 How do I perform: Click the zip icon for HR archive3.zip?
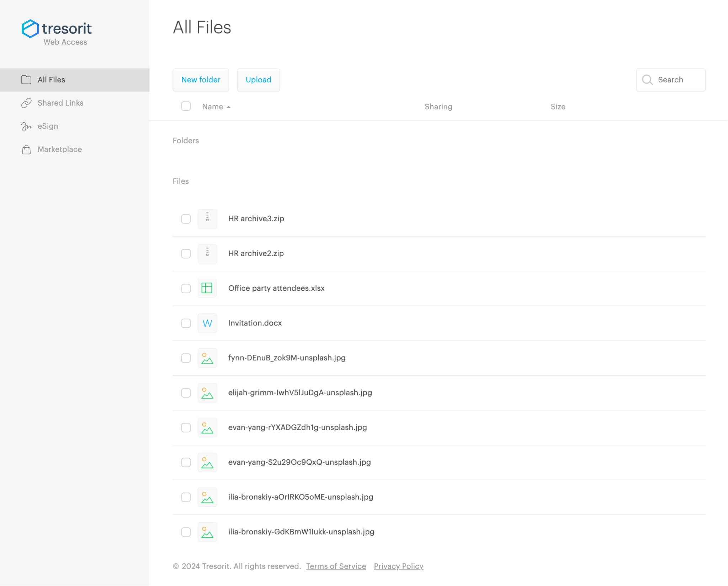point(207,218)
